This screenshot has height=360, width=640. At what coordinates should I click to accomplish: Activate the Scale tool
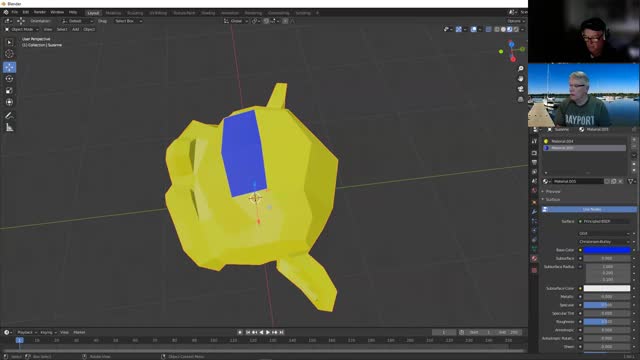(9, 91)
